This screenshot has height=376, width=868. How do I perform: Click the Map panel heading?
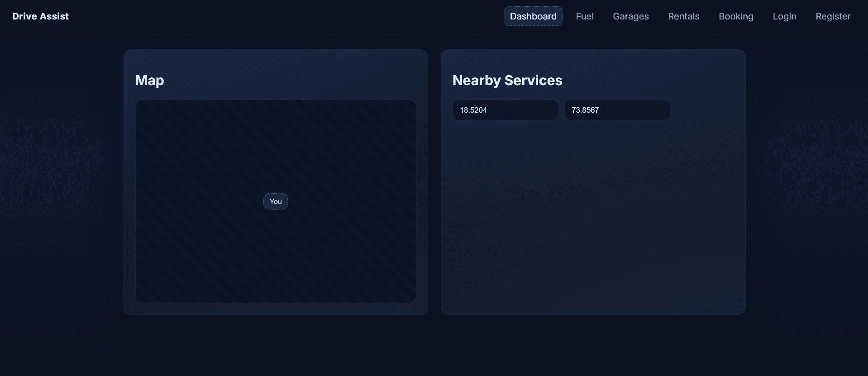(x=149, y=80)
